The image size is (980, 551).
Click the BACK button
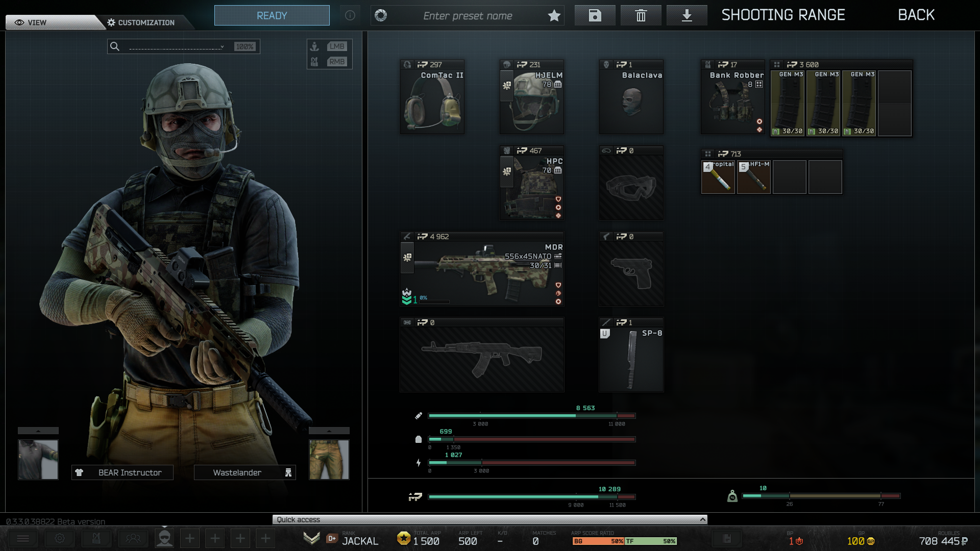click(x=916, y=15)
